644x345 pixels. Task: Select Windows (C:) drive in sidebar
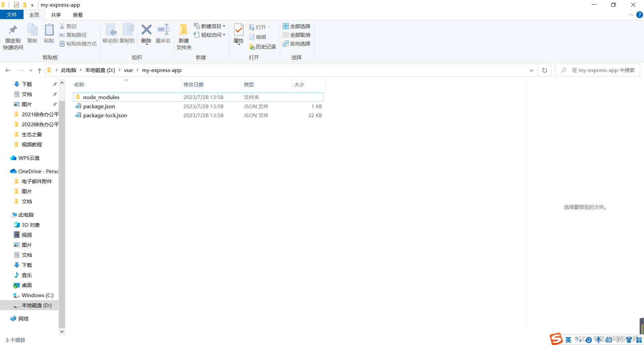click(33, 295)
